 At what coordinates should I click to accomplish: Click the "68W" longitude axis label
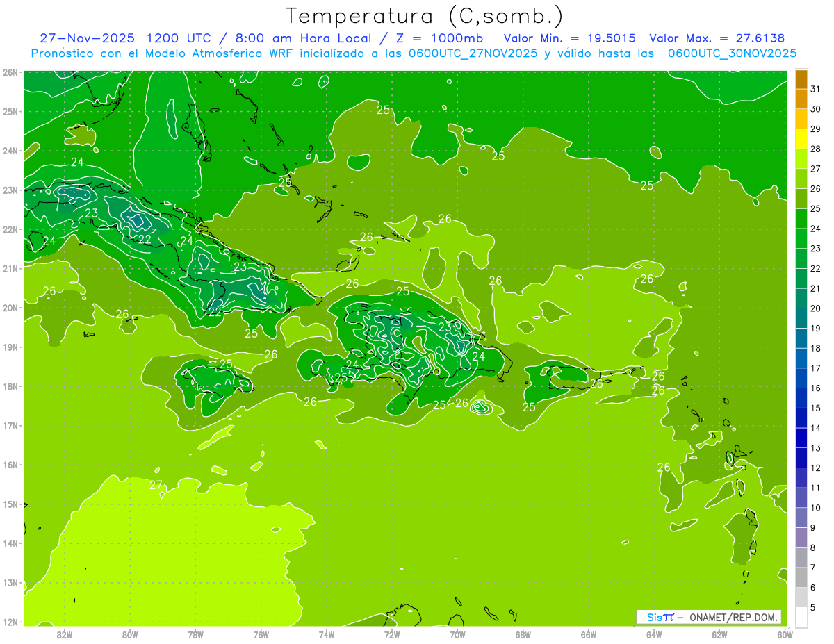coord(523,634)
